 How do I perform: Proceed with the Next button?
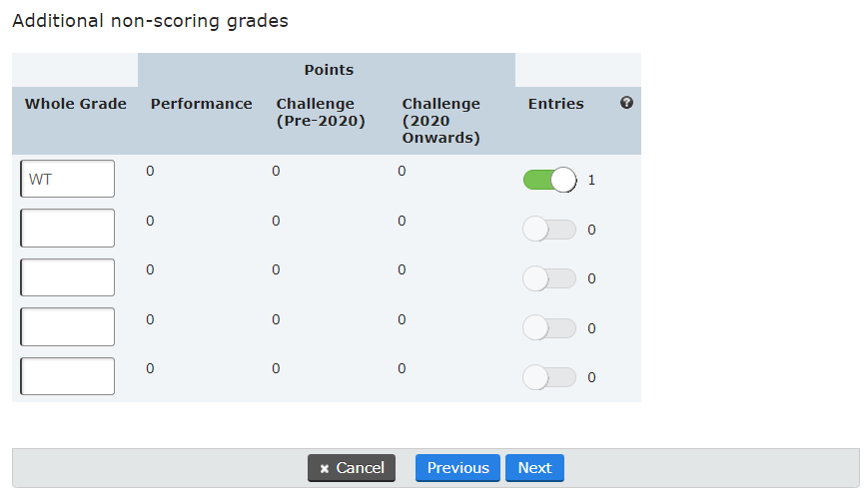(534, 468)
